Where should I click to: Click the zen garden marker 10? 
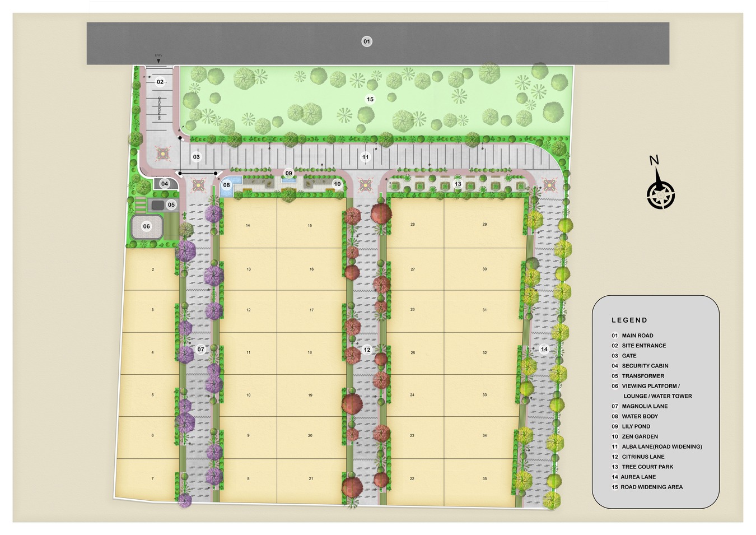337,184
